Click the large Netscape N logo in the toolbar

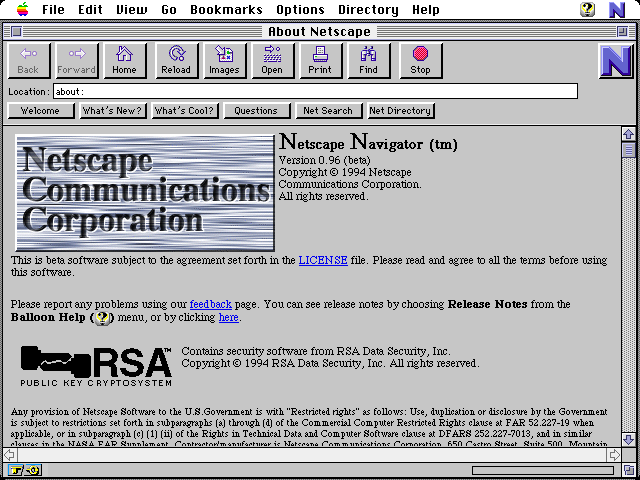[x=616, y=60]
